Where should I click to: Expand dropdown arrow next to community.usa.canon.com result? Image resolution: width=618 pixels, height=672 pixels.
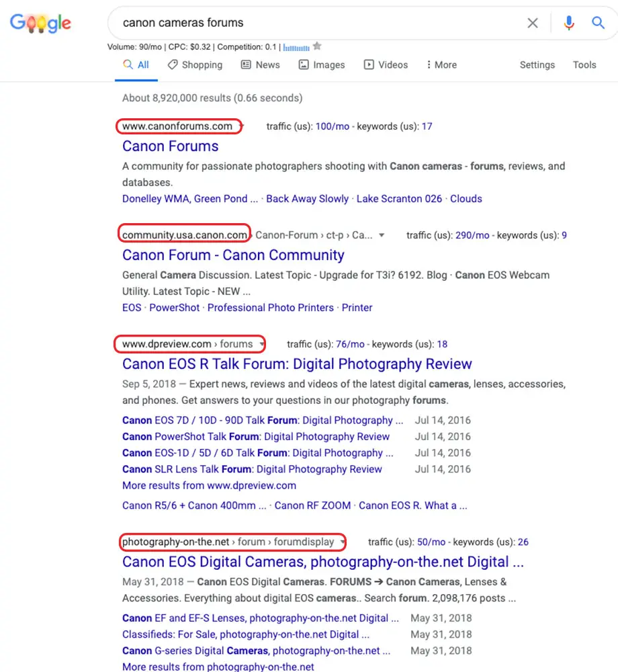point(382,235)
